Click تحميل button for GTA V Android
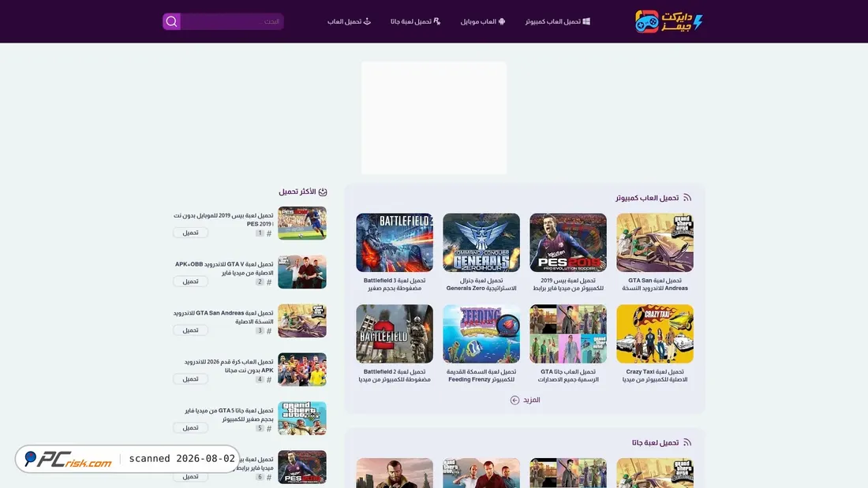This screenshot has width=868, height=488. click(190, 281)
